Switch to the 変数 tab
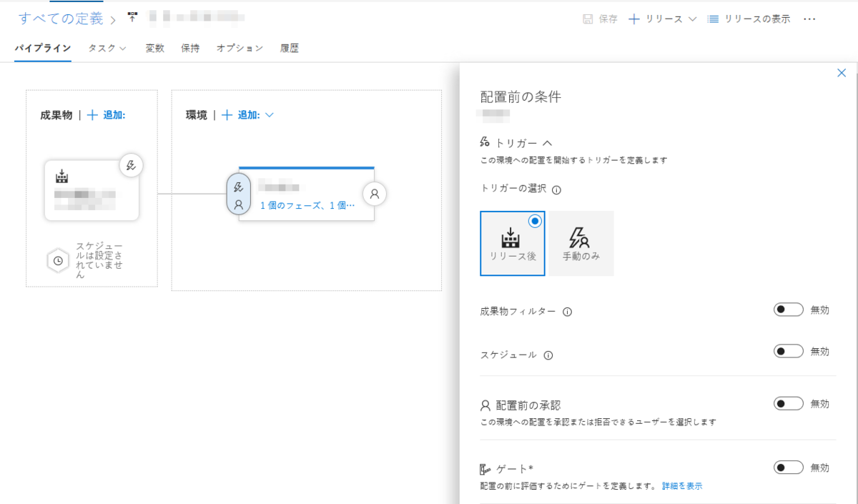 click(154, 48)
